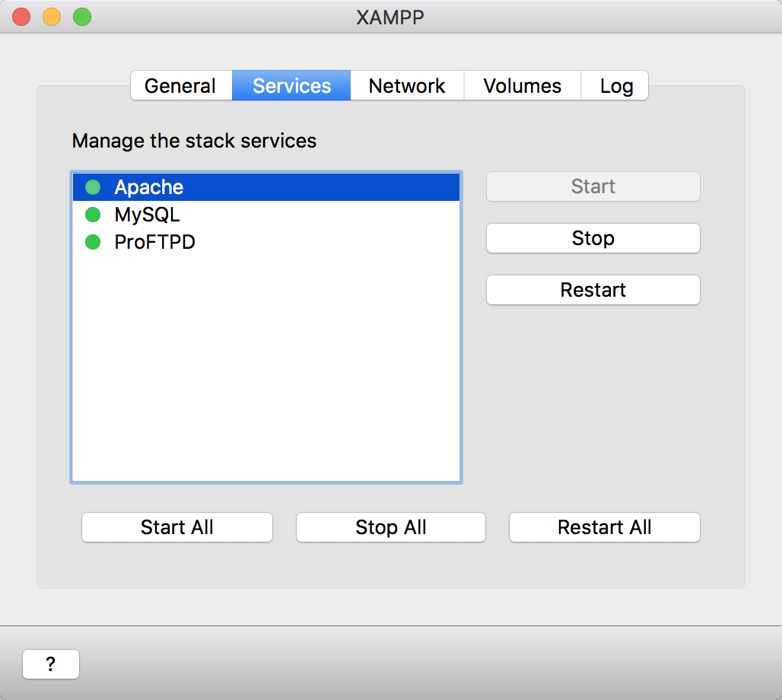Click the green status dot beside ProFTPD
782x700 pixels.
pyautogui.click(x=93, y=242)
